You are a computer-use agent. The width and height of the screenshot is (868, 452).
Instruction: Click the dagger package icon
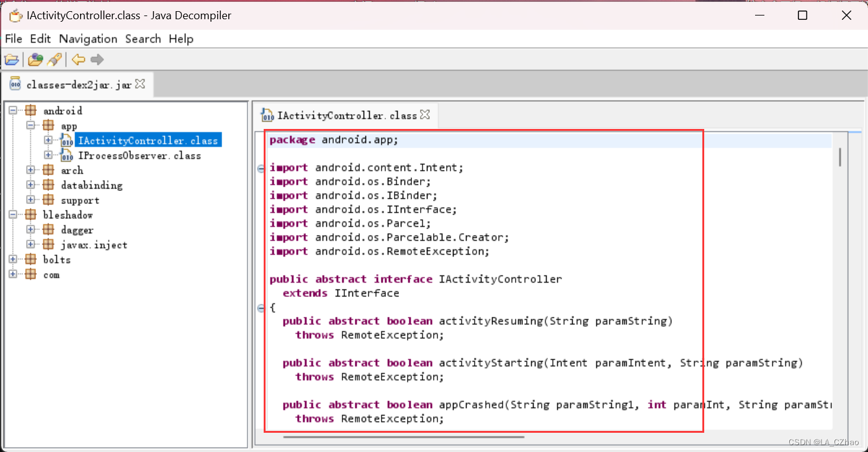click(48, 230)
